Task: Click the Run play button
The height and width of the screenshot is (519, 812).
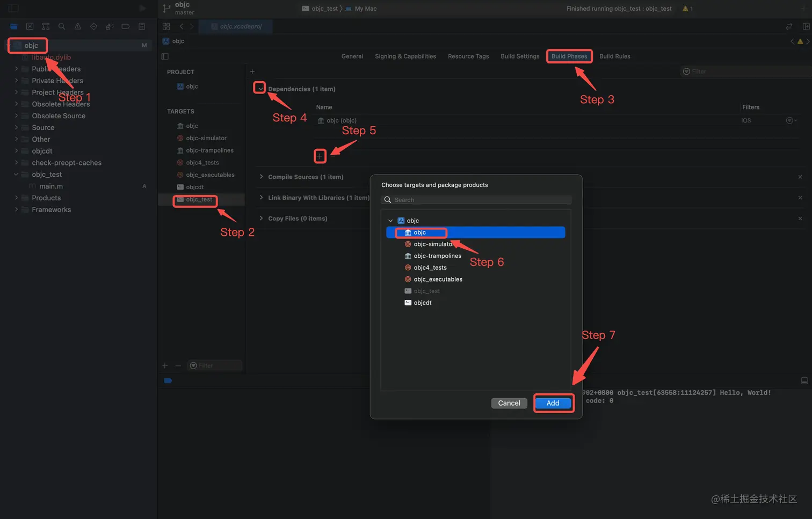Action: (142, 8)
